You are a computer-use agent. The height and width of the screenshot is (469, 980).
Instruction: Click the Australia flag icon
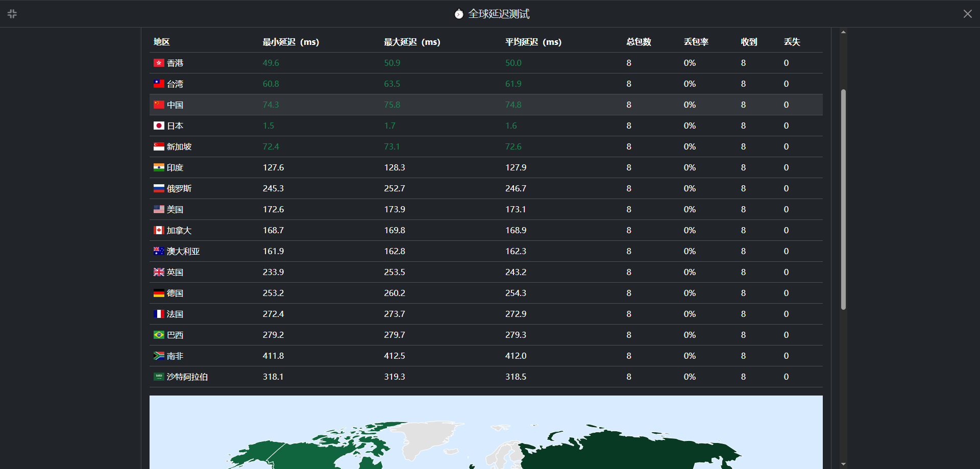click(159, 251)
